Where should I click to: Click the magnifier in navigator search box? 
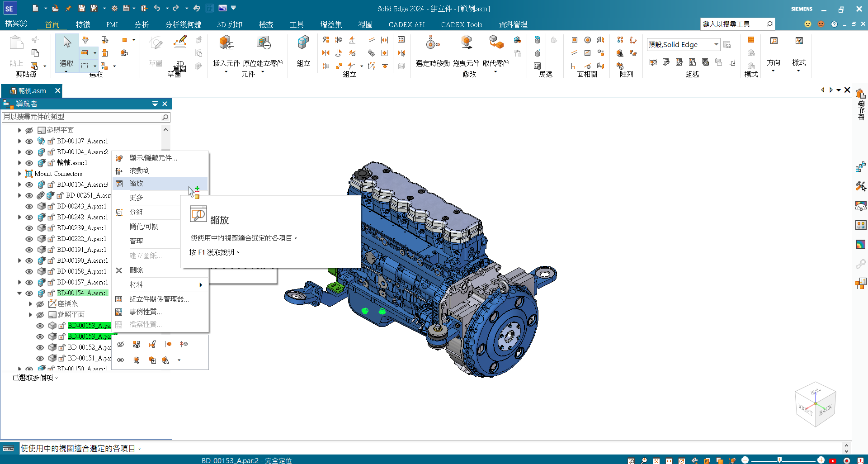pyautogui.click(x=165, y=117)
